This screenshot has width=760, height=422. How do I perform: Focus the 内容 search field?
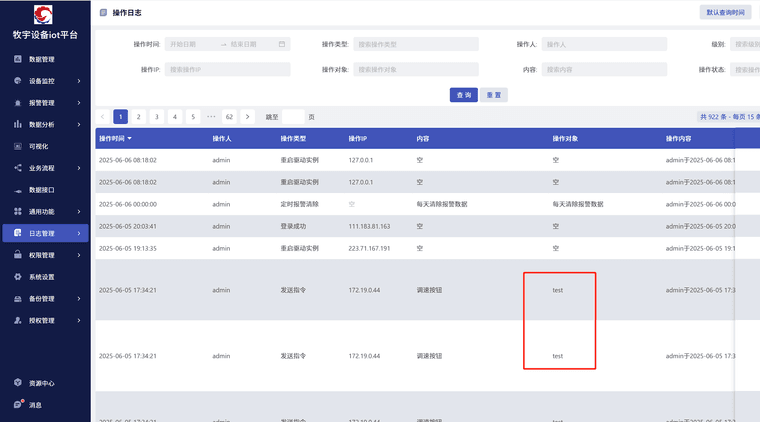pyautogui.click(x=604, y=69)
